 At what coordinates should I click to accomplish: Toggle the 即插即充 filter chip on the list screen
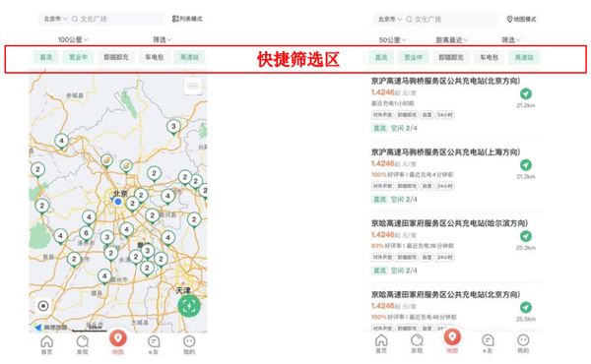(x=451, y=58)
